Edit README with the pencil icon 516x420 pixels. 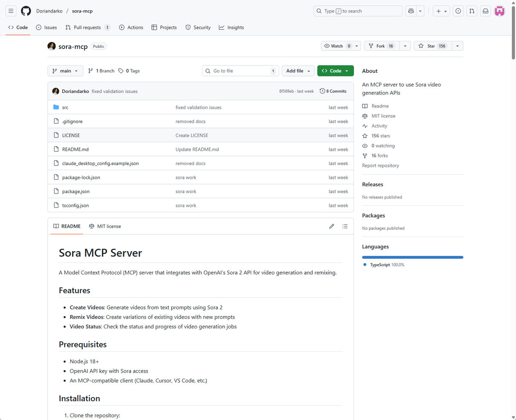click(332, 226)
